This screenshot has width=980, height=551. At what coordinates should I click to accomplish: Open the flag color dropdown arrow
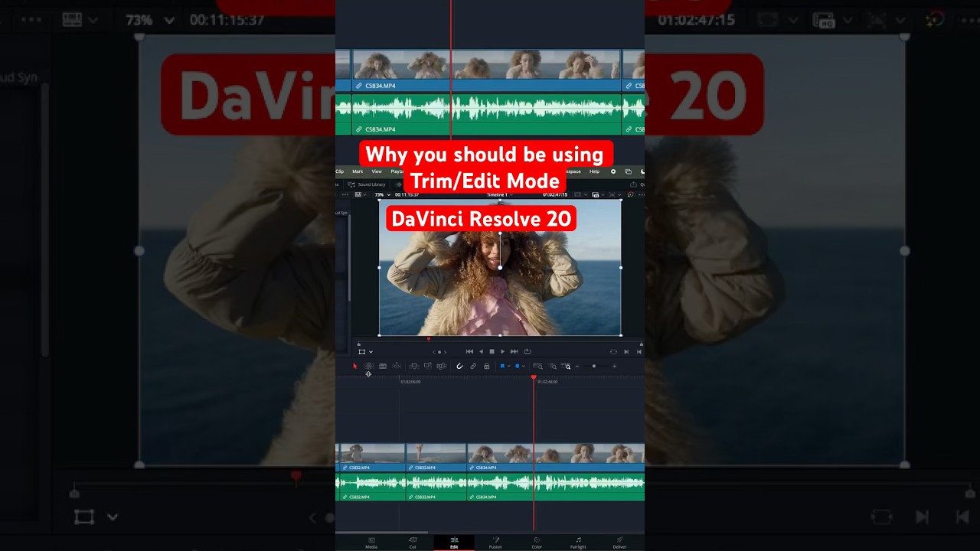click(508, 366)
